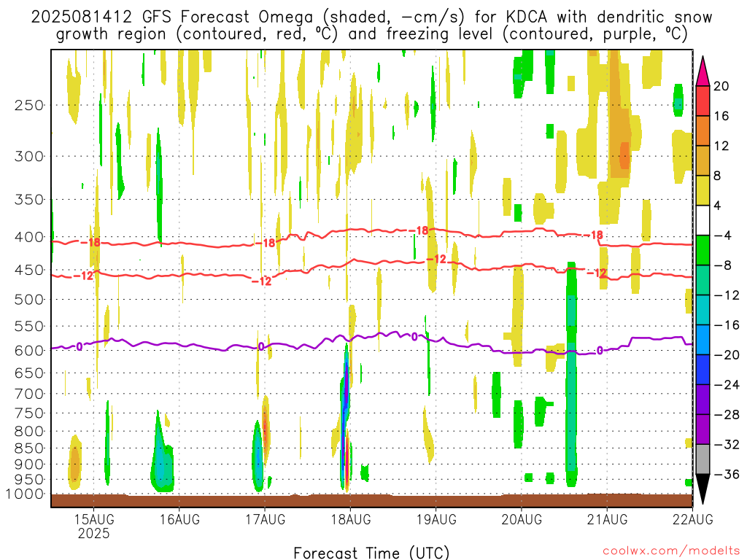Select the amber colorbar swatch between 8 and 12
This screenshot has height=560, width=747.
click(703, 161)
